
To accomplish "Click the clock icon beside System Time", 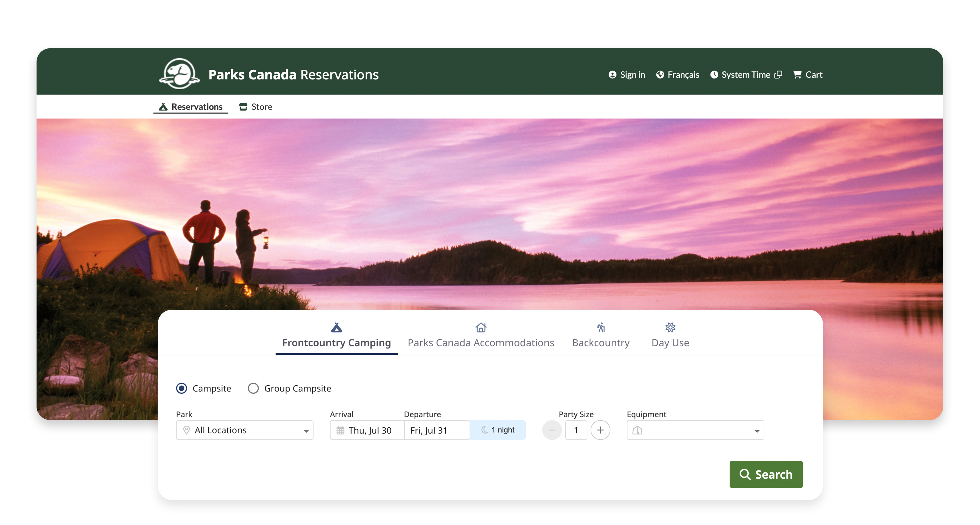I will pos(714,74).
